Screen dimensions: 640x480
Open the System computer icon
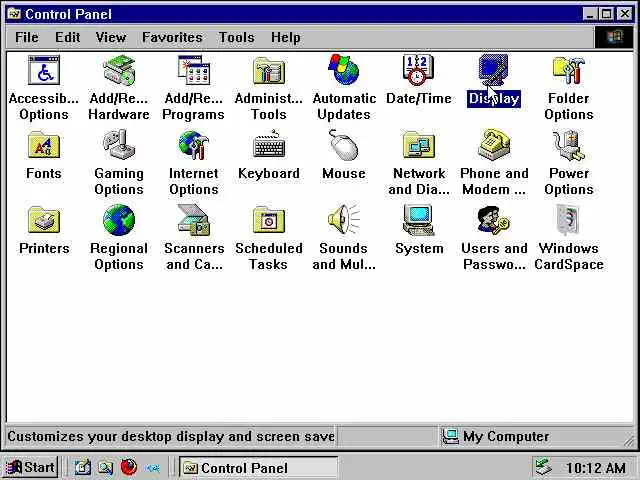(x=418, y=220)
